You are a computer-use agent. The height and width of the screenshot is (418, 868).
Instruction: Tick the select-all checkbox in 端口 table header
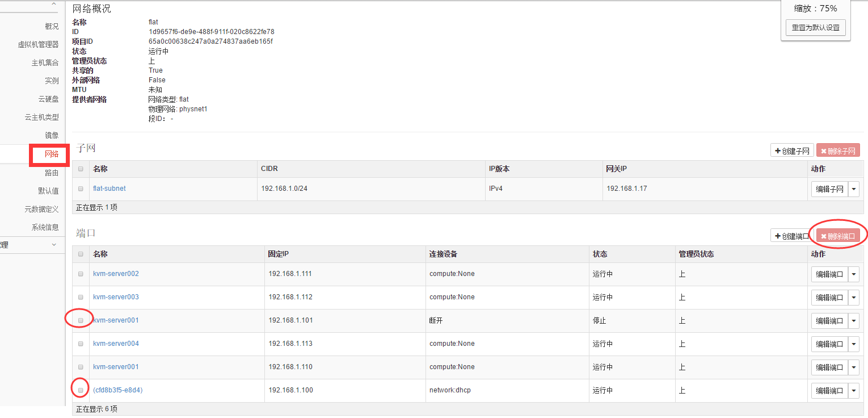[x=81, y=254]
